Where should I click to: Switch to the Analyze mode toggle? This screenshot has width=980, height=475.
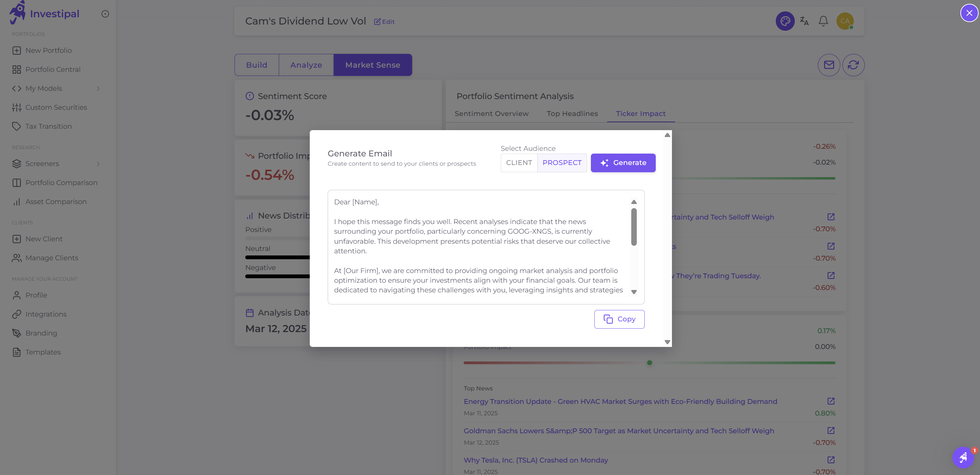(x=306, y=65)
